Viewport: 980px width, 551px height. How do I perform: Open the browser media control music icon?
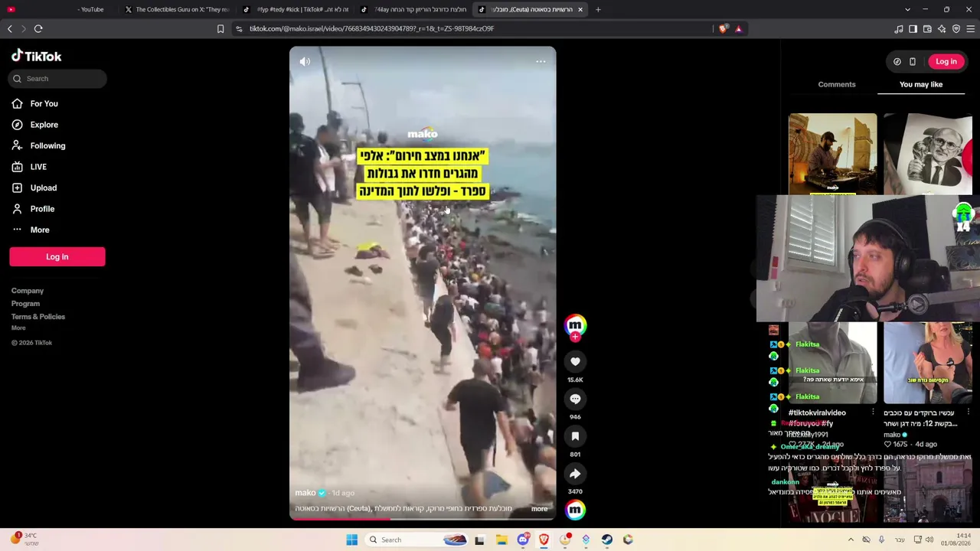pos(899,29)
